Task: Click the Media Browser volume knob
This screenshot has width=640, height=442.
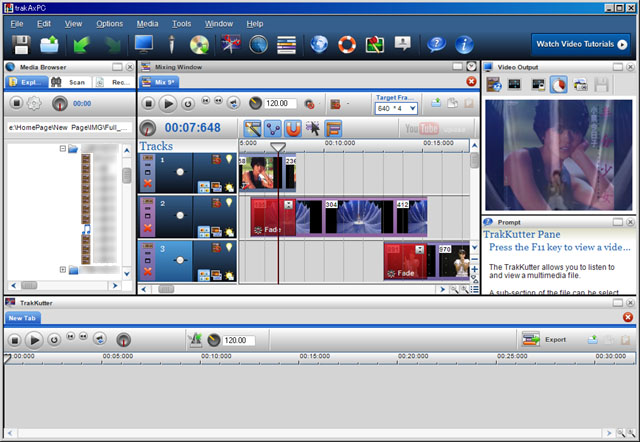Action: tap(60, 104)
